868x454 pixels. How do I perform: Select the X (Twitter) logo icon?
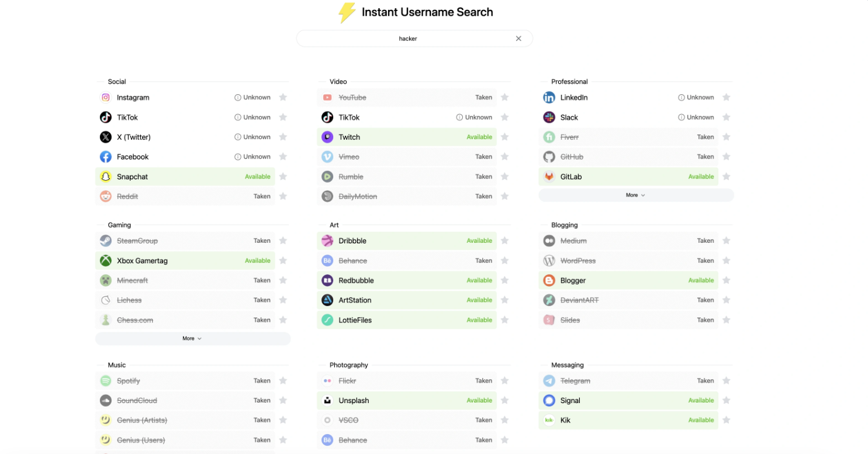106,137
